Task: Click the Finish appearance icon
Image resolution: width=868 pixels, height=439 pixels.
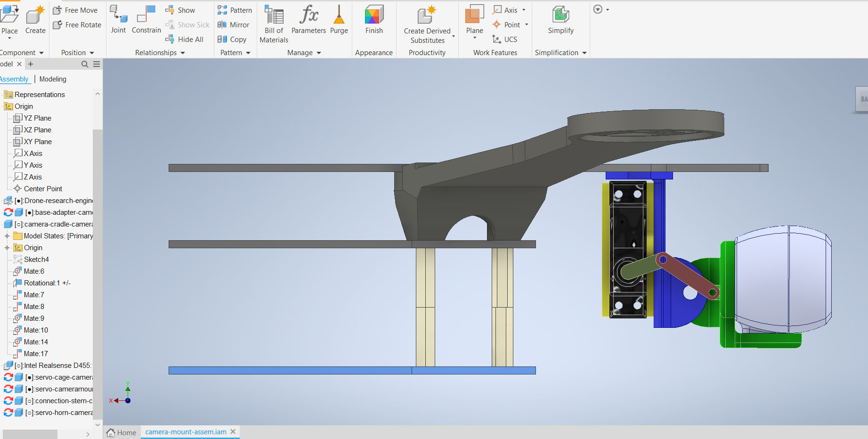Action: pyautogui.click(x=374, y=19)
